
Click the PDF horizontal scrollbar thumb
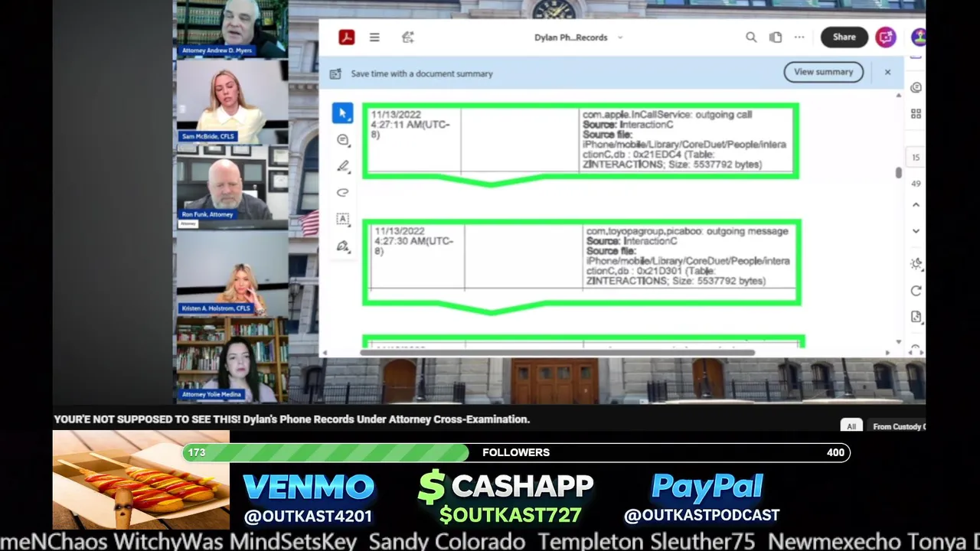(557, 353)
